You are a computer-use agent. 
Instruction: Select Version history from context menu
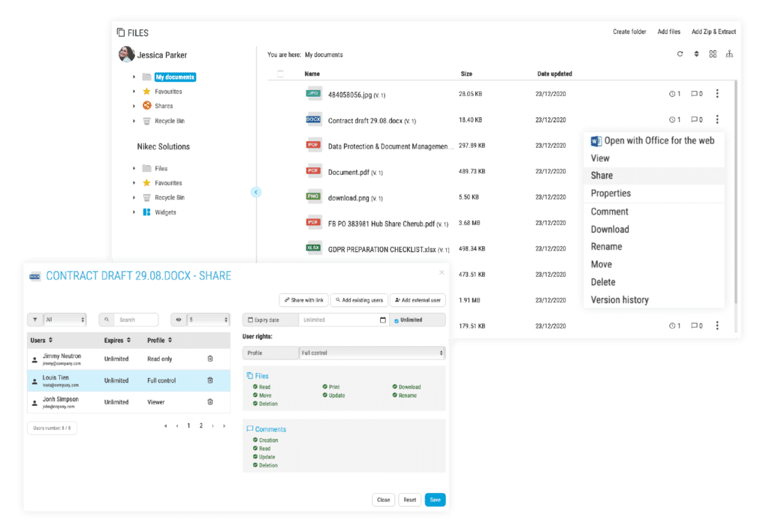619,299
